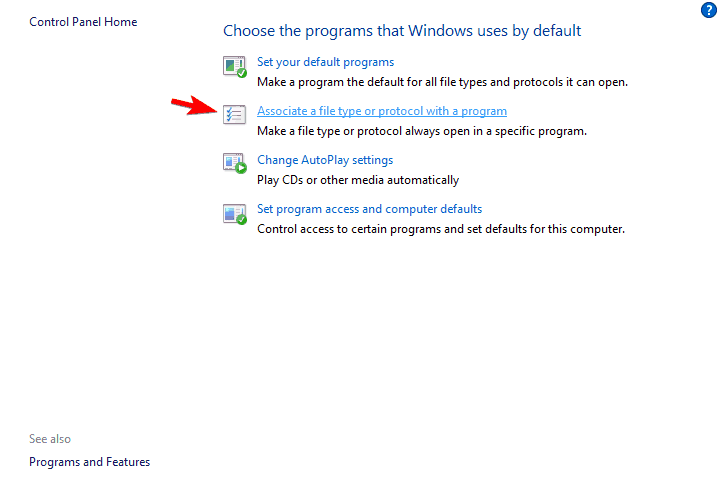Viewport: 719px width, 489px height.
Task: Click the green play badge on AutoPlay icon
Action: click(x=241, y=168)
